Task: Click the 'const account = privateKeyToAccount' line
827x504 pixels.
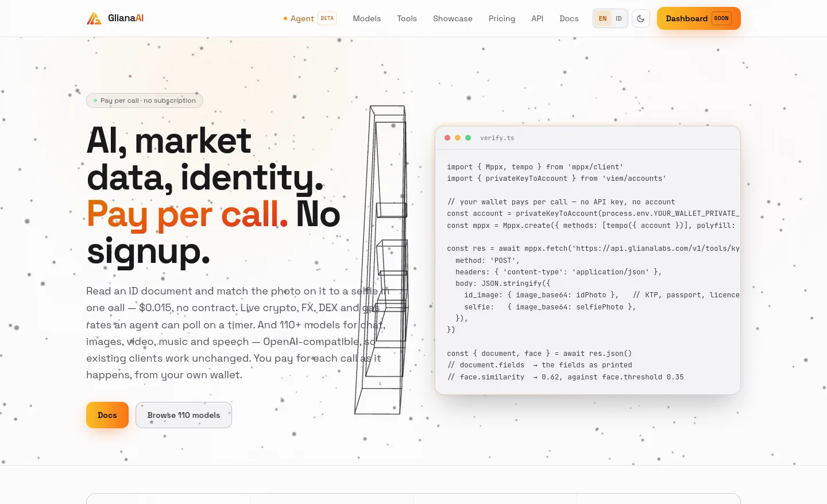Action: pos(593,214)
